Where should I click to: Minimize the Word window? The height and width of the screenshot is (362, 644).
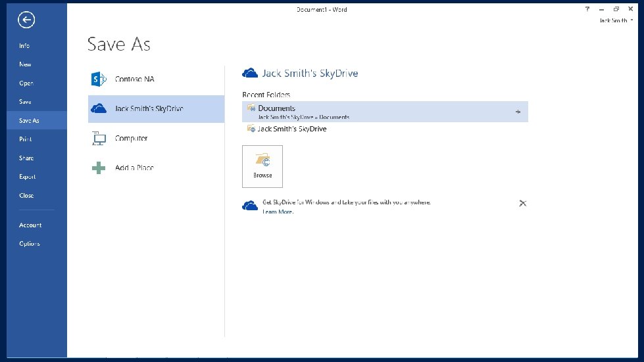602,9
